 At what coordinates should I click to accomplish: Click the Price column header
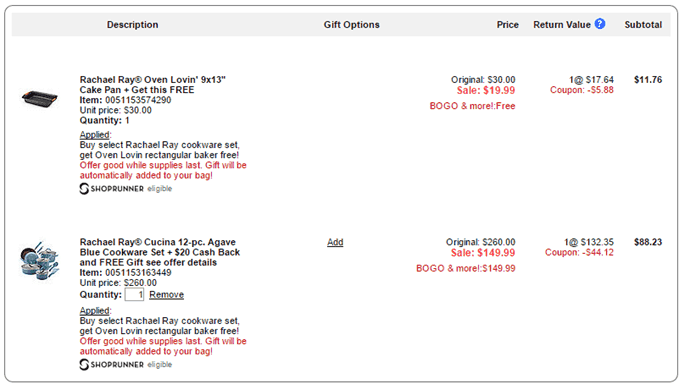(508, 25)
